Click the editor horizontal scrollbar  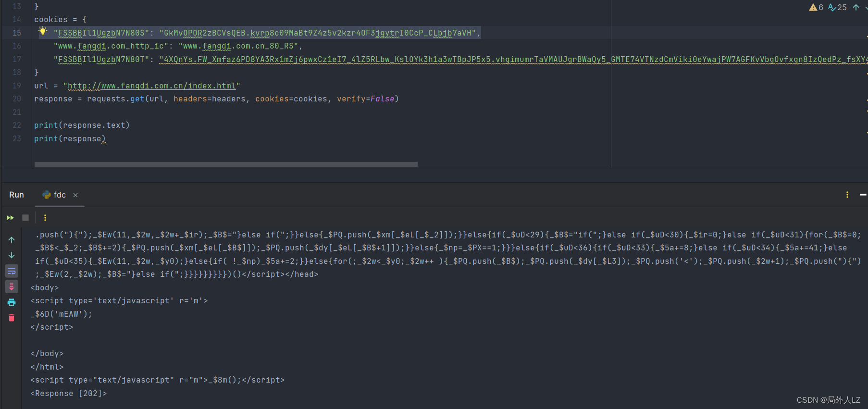(226, 164)
